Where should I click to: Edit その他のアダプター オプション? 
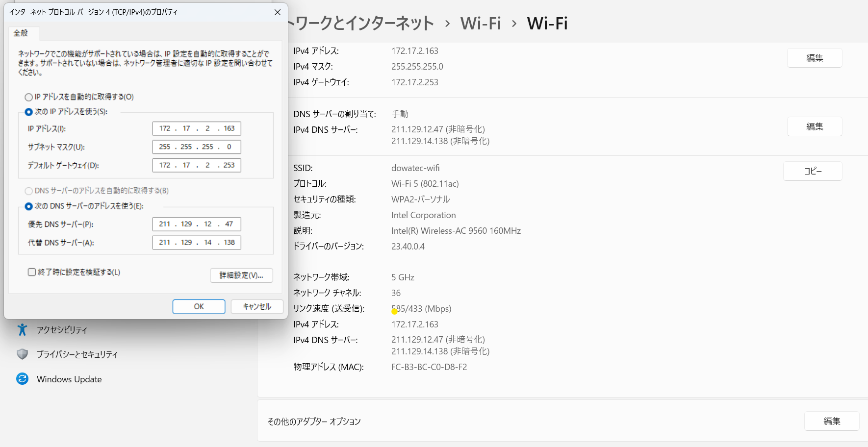coord(831,421)
